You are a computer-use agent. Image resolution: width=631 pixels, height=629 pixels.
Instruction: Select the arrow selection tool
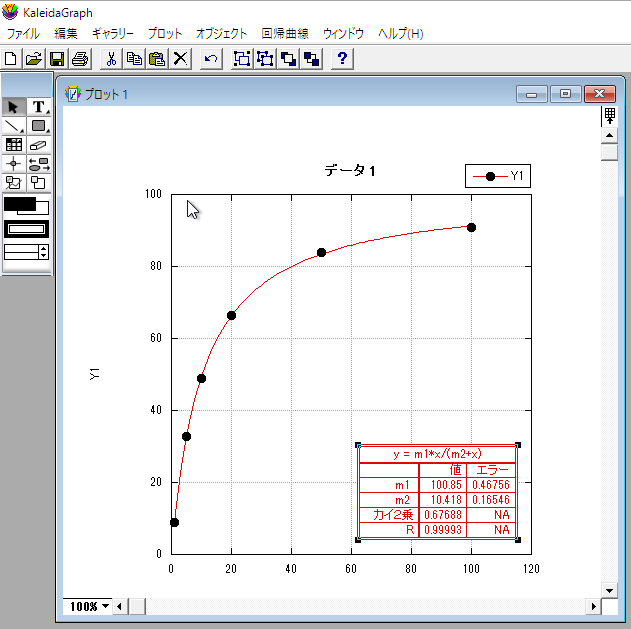(x=14, y=107)
